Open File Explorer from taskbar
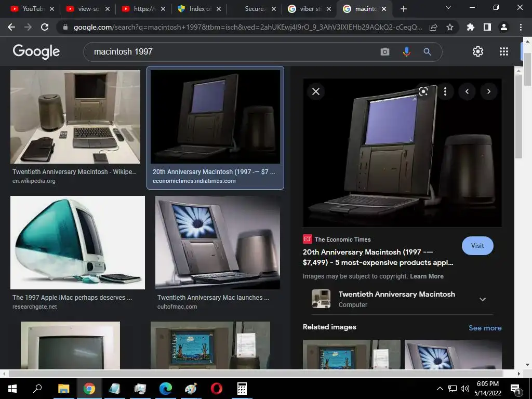532x399 pixels. click(63, 389)
